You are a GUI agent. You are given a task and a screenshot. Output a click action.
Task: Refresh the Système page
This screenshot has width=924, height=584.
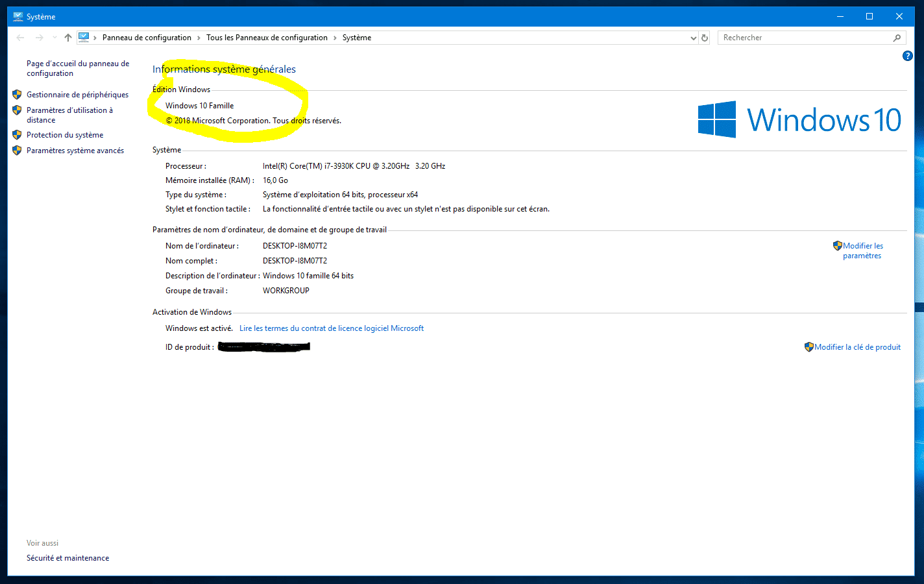pyautogui.click(x=705, y=38)
